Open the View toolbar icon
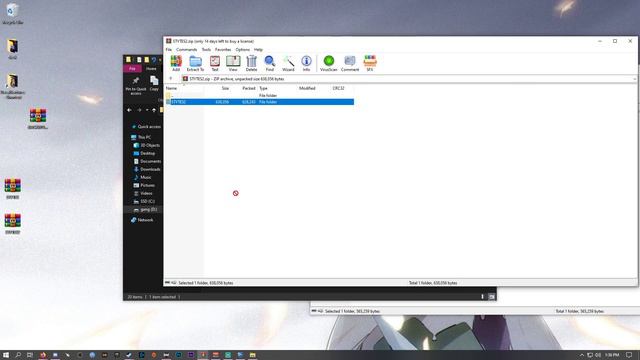 [233, 63]
